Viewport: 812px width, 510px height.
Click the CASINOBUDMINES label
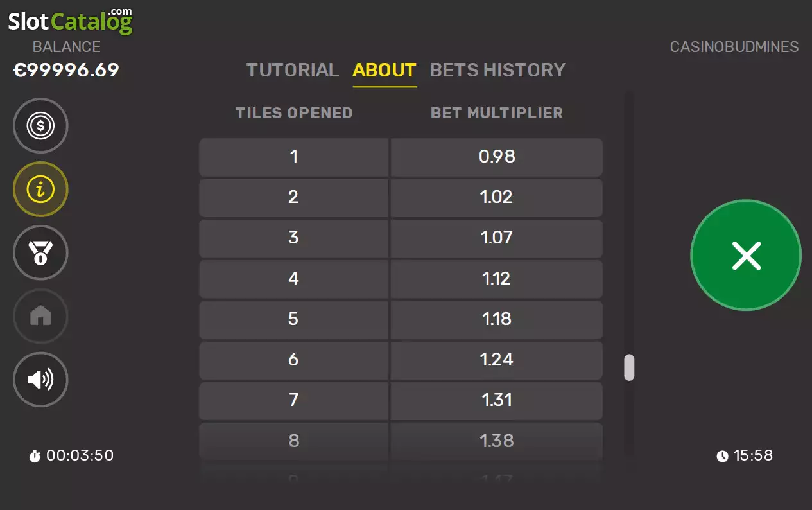coord(734,47)
